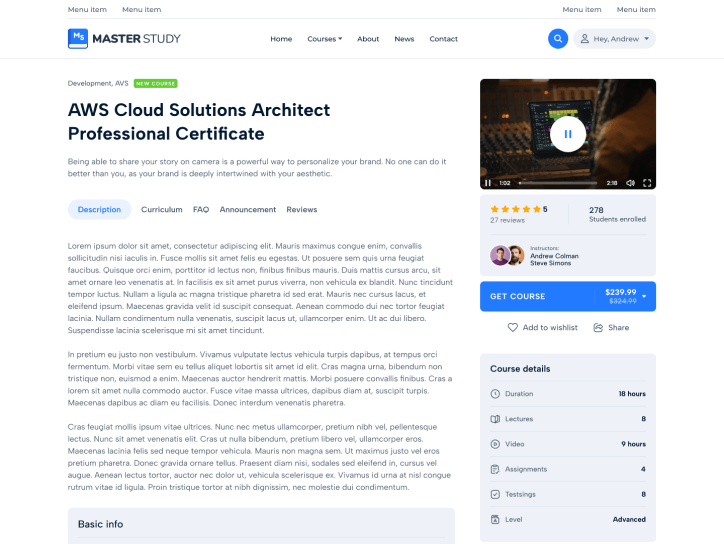Pause video with the large center button
The height and width of the screenshot is (544, 724).
[x=568, y=134]
